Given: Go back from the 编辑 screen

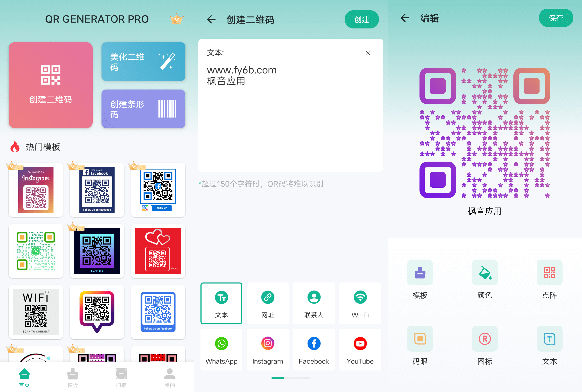Looking at the screenshot, I should pos(405,18).
